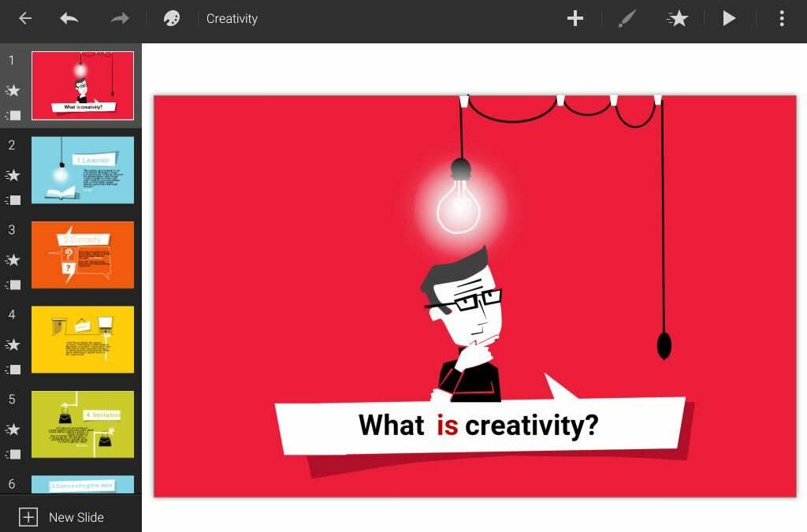Open slide 2 transition icon

pyautogui.click(x=13, y=200)
